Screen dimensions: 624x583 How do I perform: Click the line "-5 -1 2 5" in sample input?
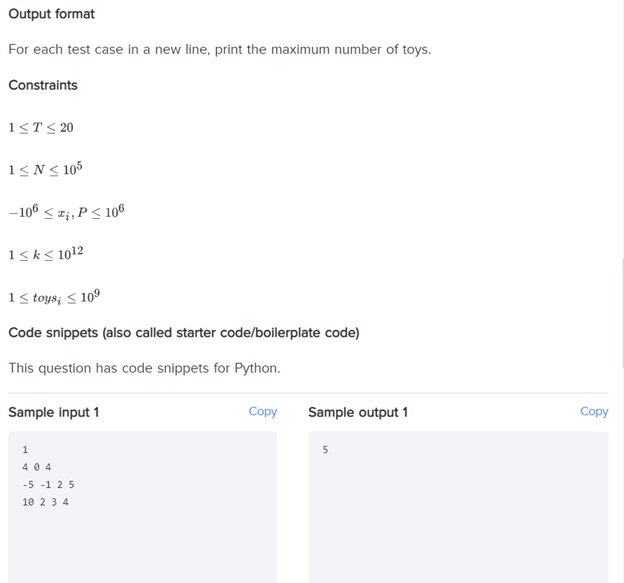(x=48, y=485)
